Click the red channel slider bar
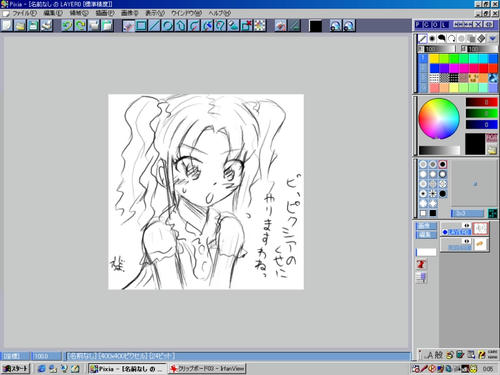 point(481,102)
